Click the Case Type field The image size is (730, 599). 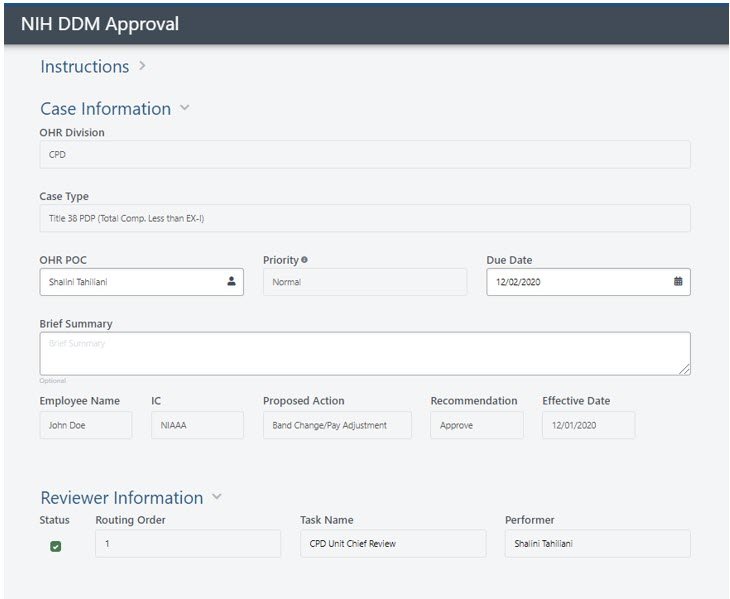click(x=365, y=218)
